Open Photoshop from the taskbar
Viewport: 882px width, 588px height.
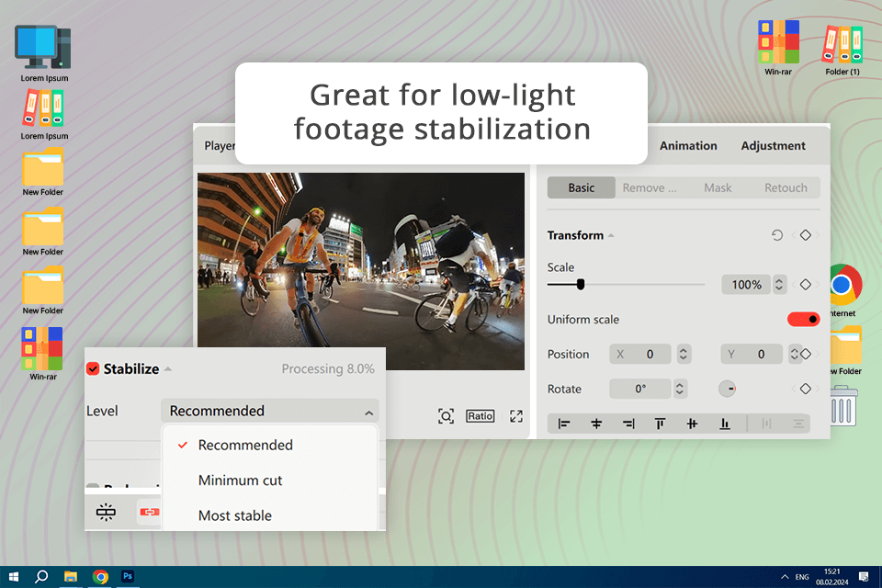(128, 576)
